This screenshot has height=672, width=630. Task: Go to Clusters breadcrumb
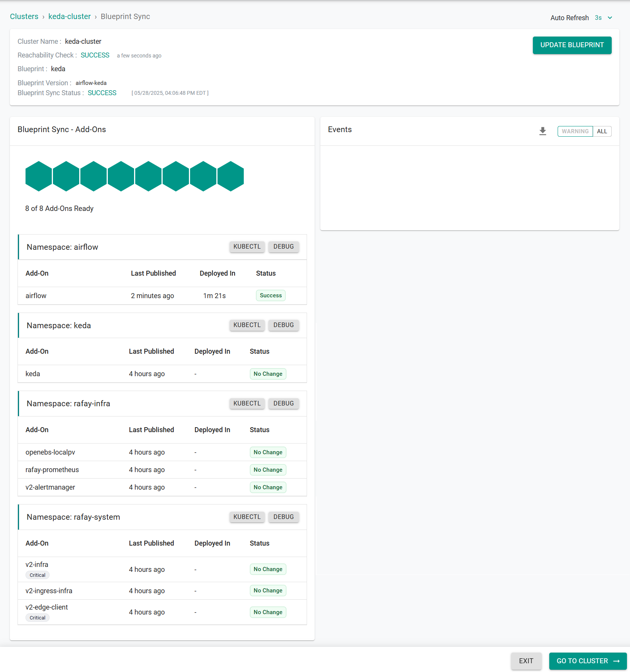point(24,16)
